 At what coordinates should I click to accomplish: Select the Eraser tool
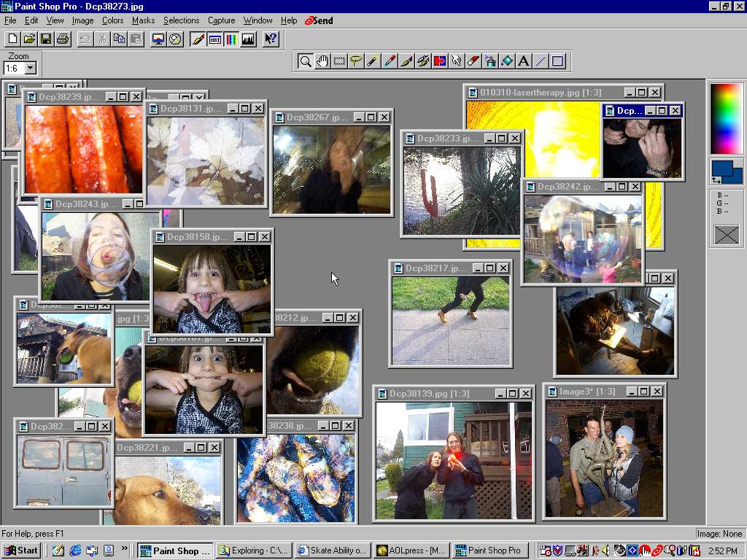pos(473,61)
